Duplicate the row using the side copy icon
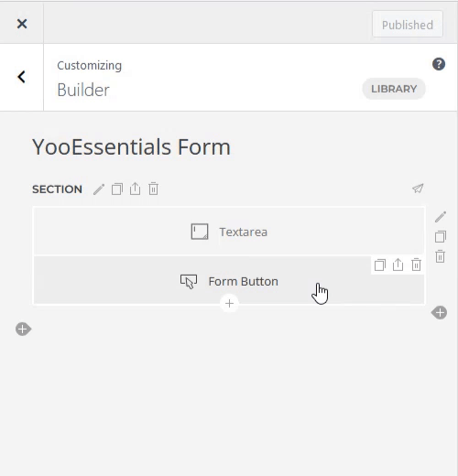 click(x=441, y=236)
